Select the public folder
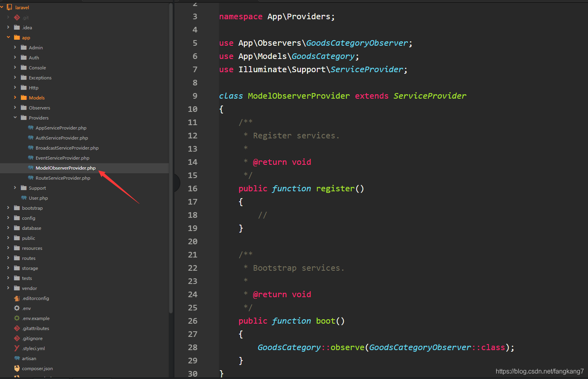588x379 pixels. [28, 238]
